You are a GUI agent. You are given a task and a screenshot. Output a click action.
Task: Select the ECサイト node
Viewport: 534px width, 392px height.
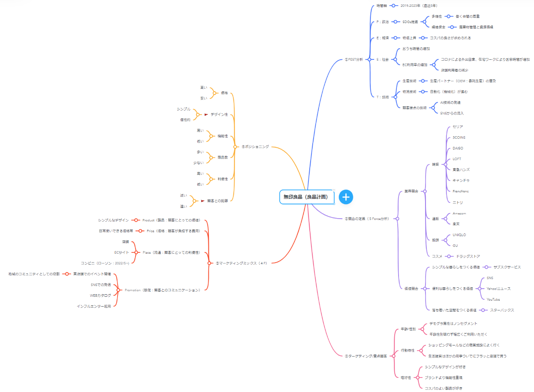(122, 252)
